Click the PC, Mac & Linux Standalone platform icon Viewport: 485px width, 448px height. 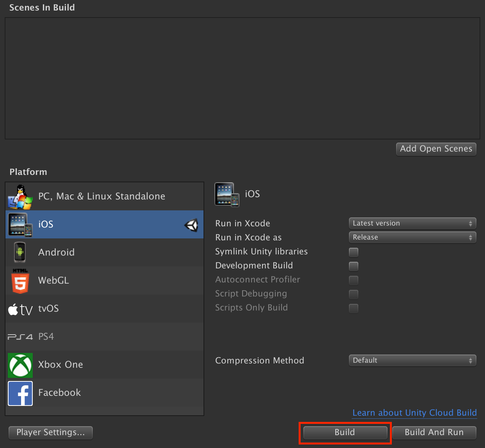tap(20, 197)
